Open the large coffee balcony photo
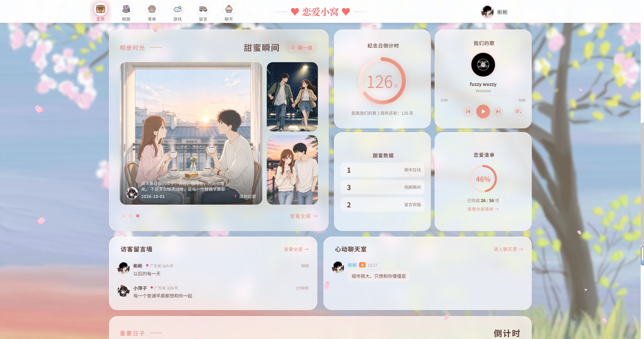 (x=191, y=133)
